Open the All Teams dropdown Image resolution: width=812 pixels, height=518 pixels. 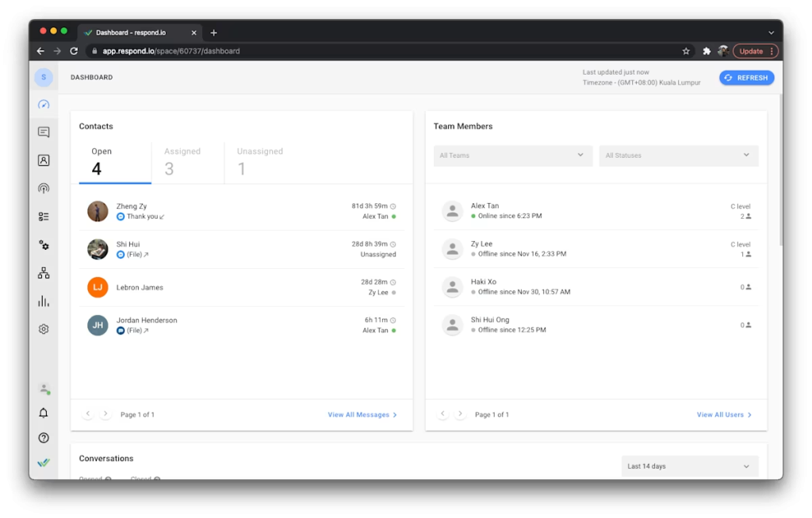click(x=512, y=155)
